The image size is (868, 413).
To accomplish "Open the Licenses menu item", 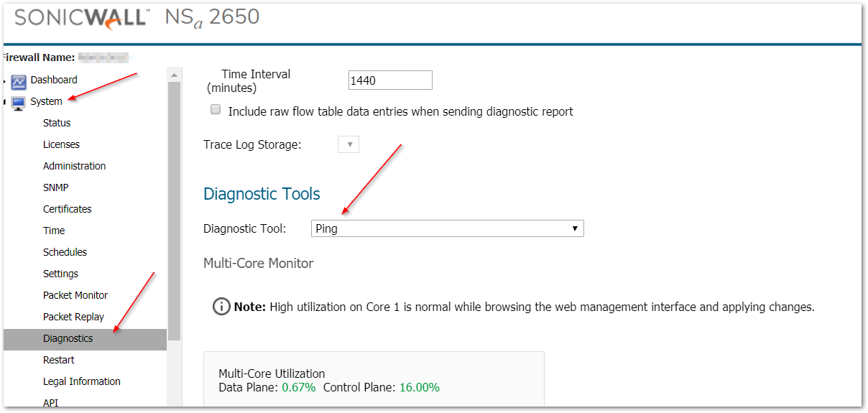I will pos(61,144).
